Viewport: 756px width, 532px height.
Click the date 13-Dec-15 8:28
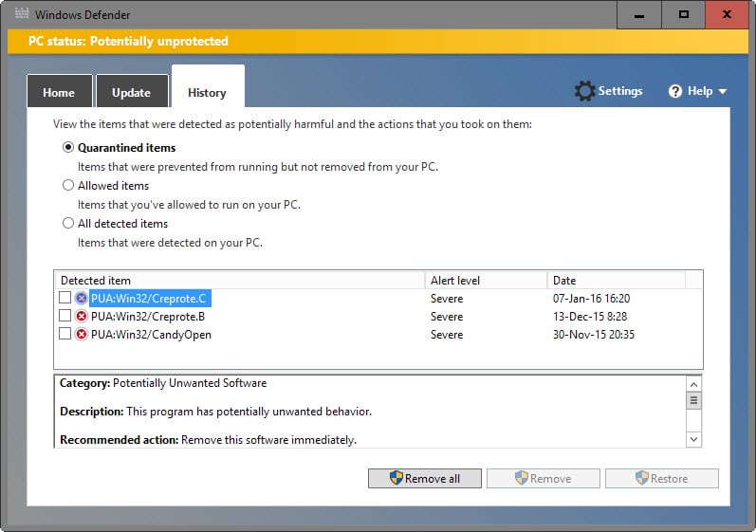click(590, 317)
